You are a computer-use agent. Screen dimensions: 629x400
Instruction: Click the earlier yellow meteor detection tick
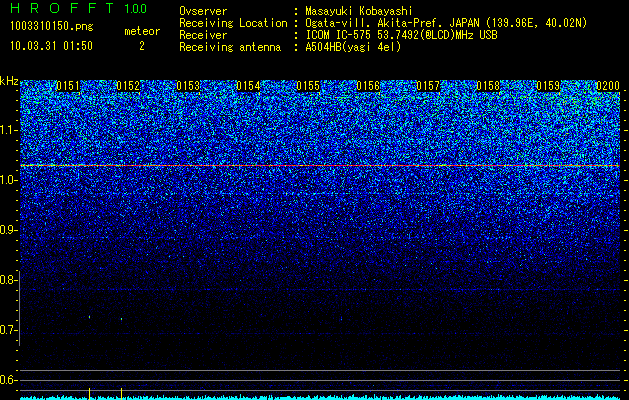[89, 393]
